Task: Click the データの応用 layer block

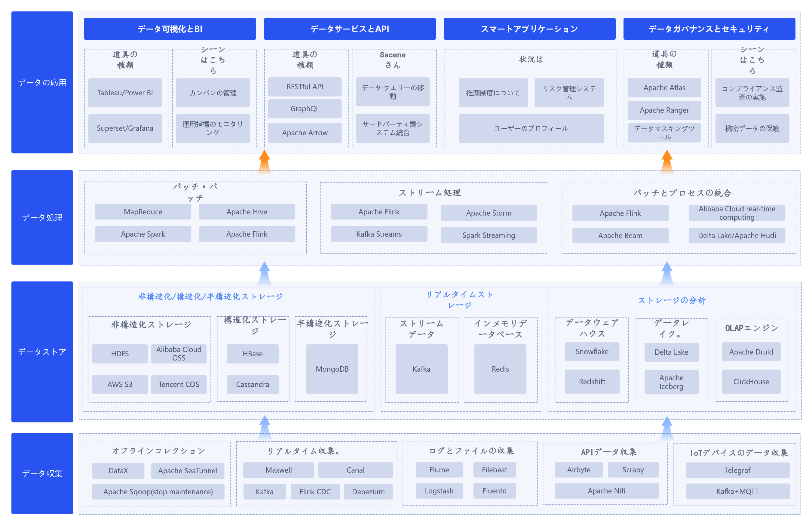Action: (x=42, y=82)
